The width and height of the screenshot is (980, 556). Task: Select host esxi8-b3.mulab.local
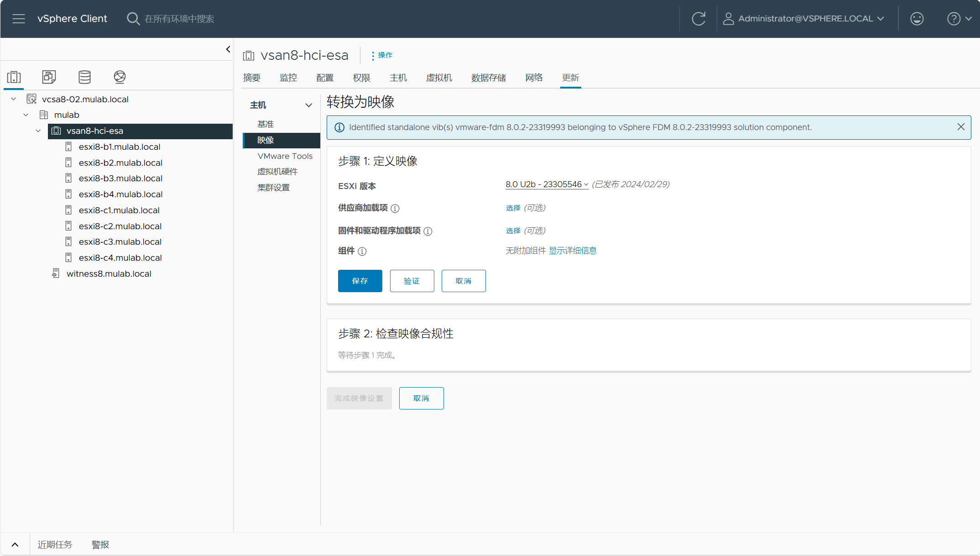(x=120, y=178)
